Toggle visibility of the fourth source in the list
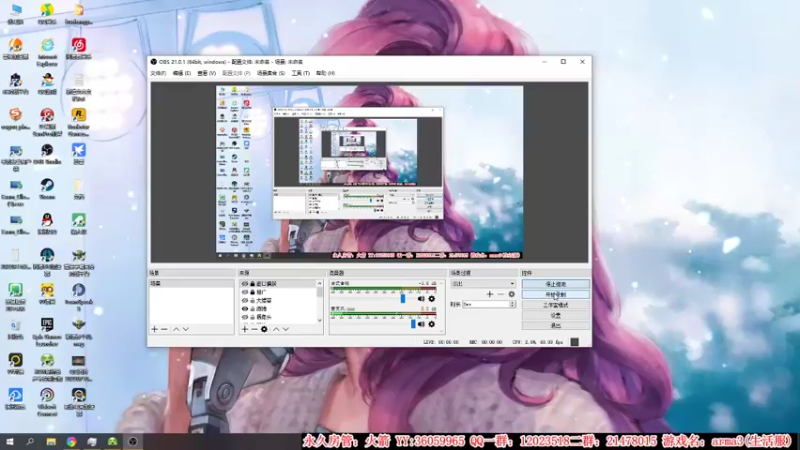 [x=245, y=309]
